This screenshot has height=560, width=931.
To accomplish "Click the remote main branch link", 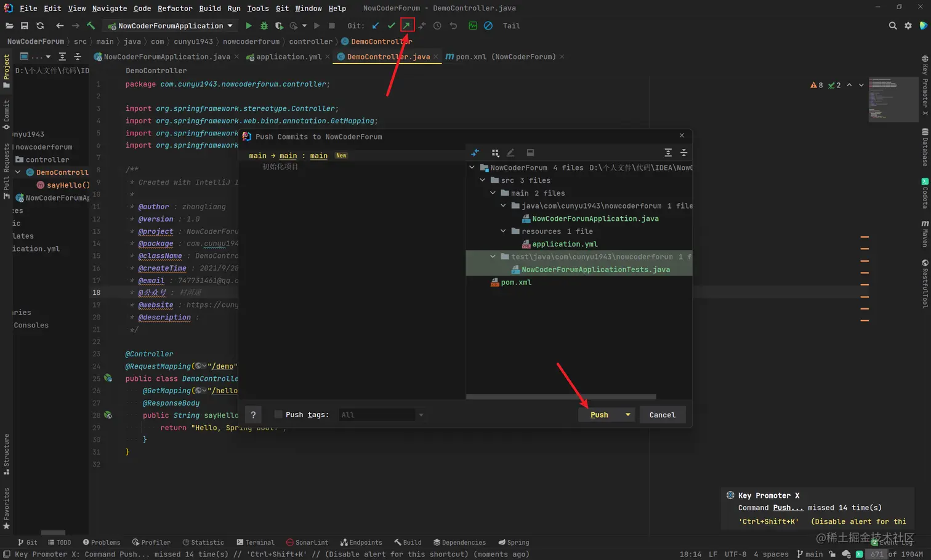I will click(x=318, y=156).
